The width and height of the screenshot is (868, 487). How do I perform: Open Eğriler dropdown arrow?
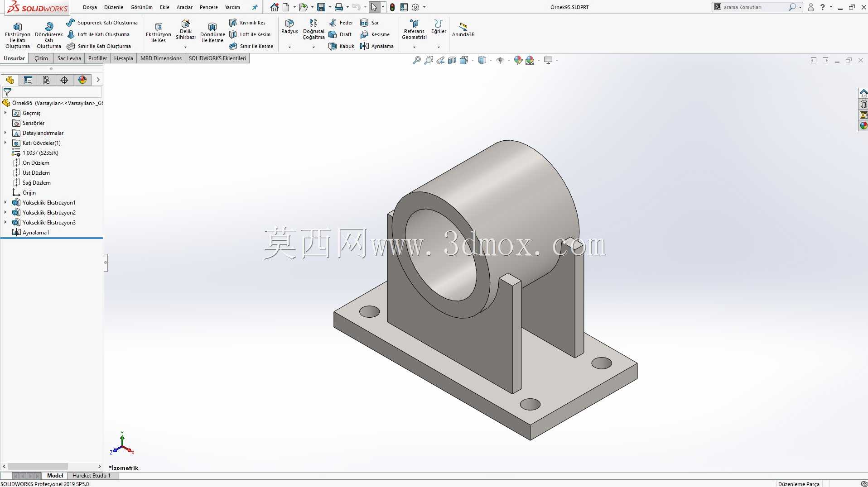(x=439, y=47)
